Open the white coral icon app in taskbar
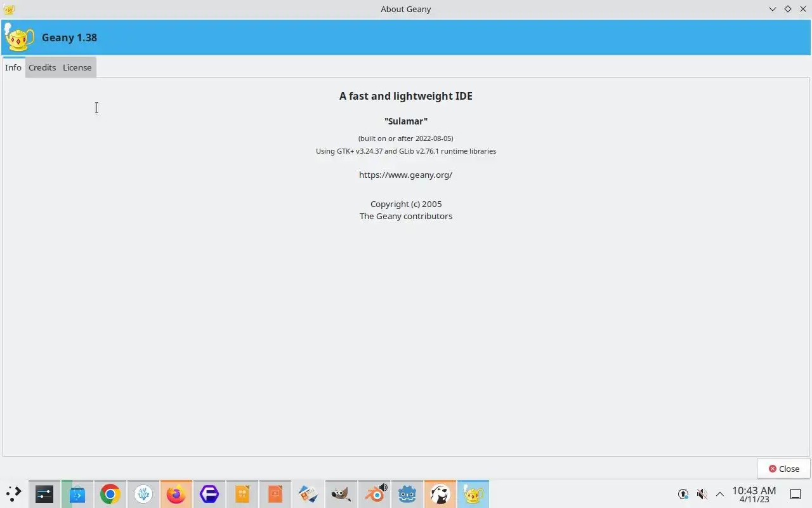Viewport: 812px width, 508px height. (x=143, y=494)
